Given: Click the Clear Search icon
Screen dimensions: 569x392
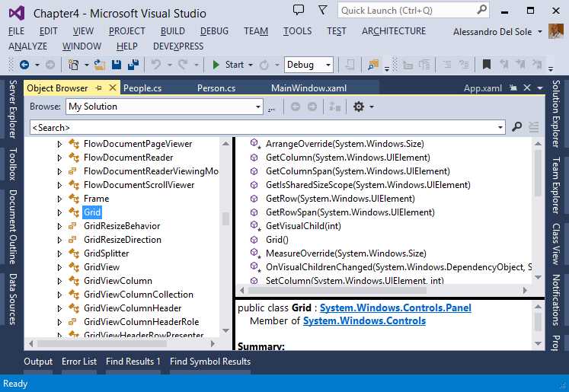Looking at the screenshot, I should 533,127.
